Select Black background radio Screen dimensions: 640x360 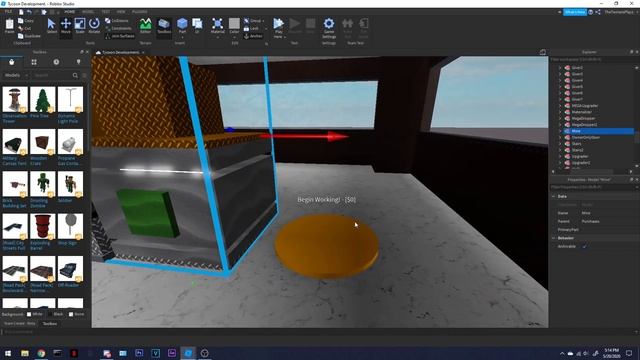pos(50,314)
